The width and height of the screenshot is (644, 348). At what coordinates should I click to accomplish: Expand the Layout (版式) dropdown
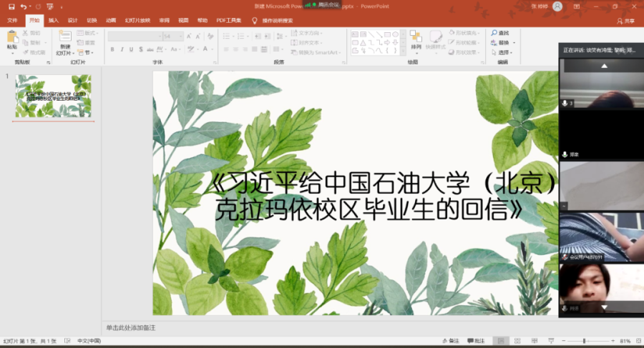pos(89,33)
